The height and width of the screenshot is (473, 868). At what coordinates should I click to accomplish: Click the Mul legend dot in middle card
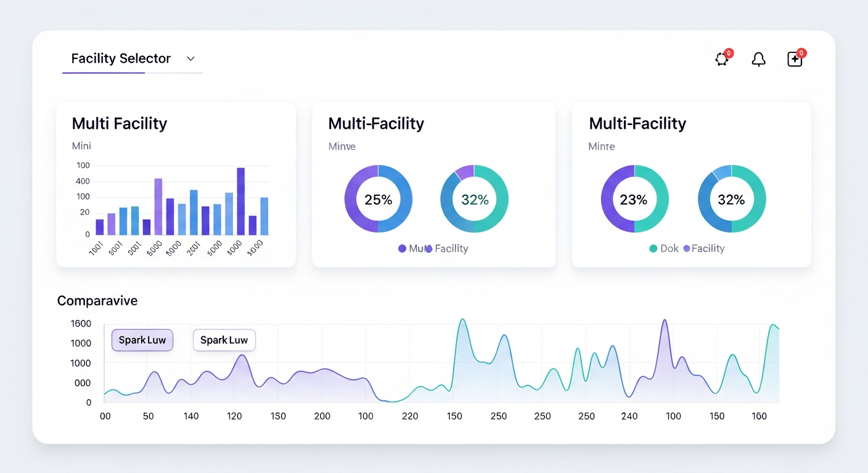point(403,249)
